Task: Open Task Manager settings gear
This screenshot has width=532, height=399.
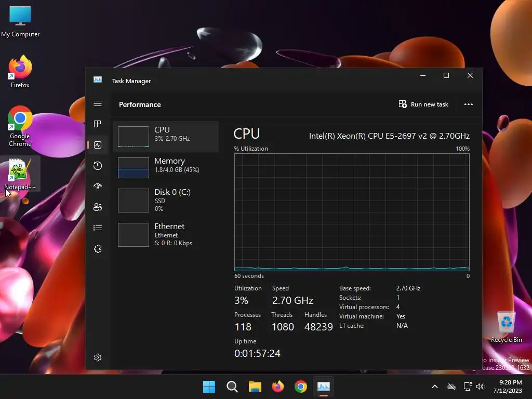Action: pyautogui.click(x=98, y=357)
